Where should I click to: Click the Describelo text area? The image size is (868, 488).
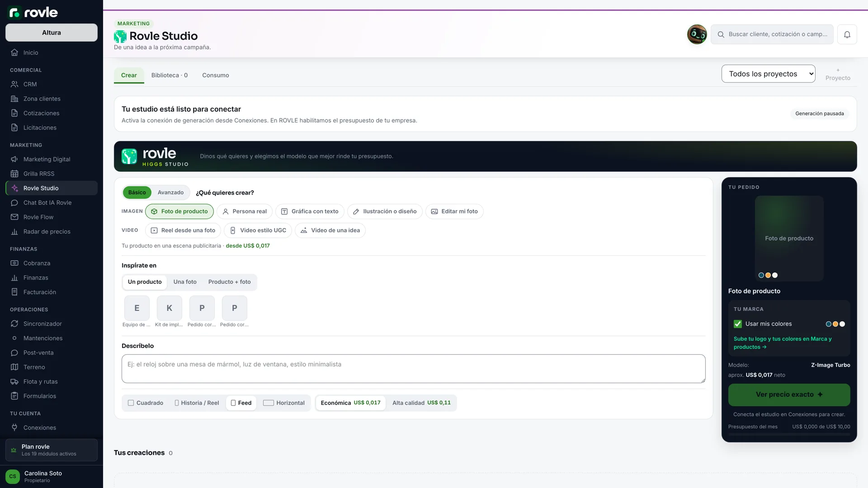(x=413, y=369)
